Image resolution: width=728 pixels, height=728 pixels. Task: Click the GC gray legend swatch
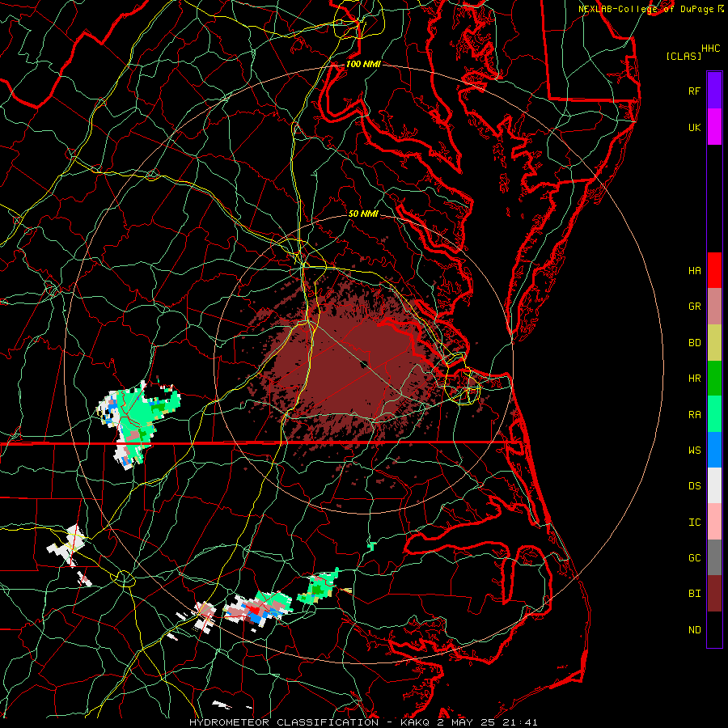[714, 557]
